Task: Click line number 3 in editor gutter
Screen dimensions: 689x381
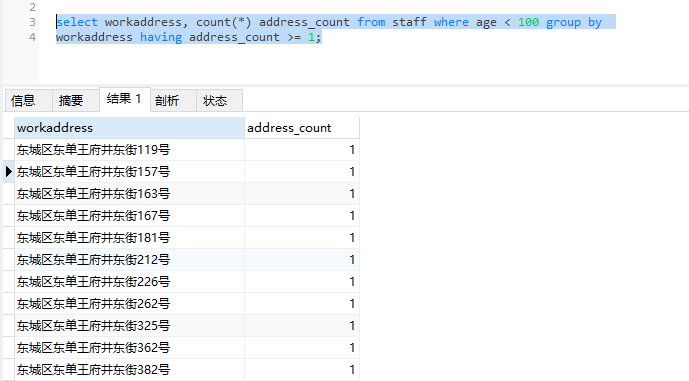Action: (x=33, y=22)
